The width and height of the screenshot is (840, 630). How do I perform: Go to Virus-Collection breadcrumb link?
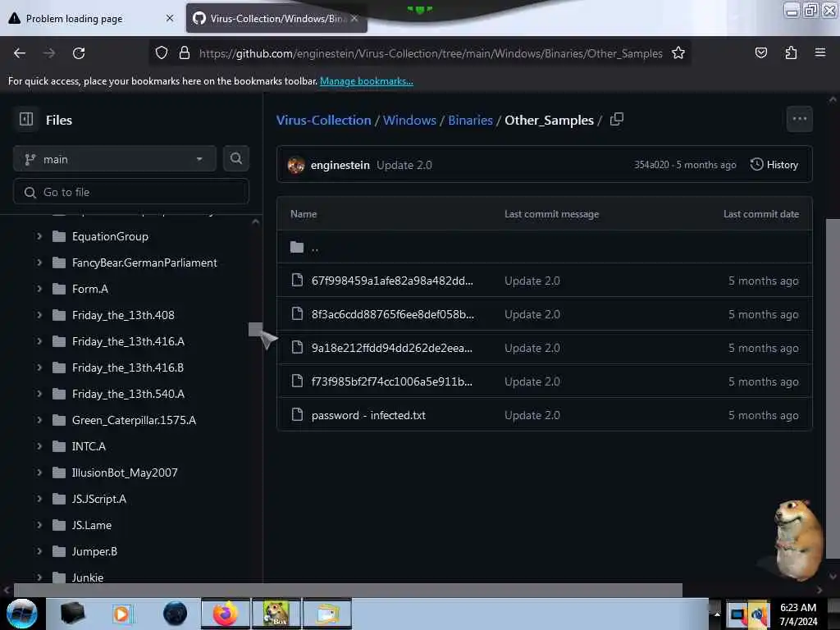click(323, 120)
